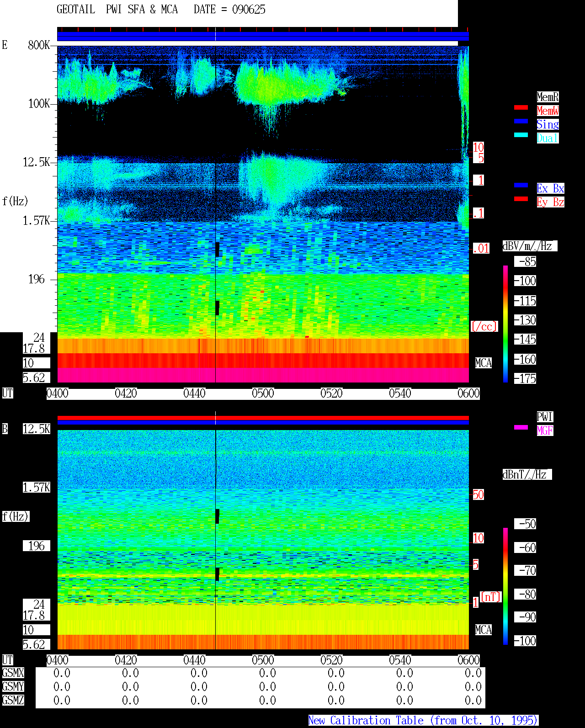Click 0440 on the lower UT axis
The width and height of the screenshot is (585, 728).
tap(194, 660)
